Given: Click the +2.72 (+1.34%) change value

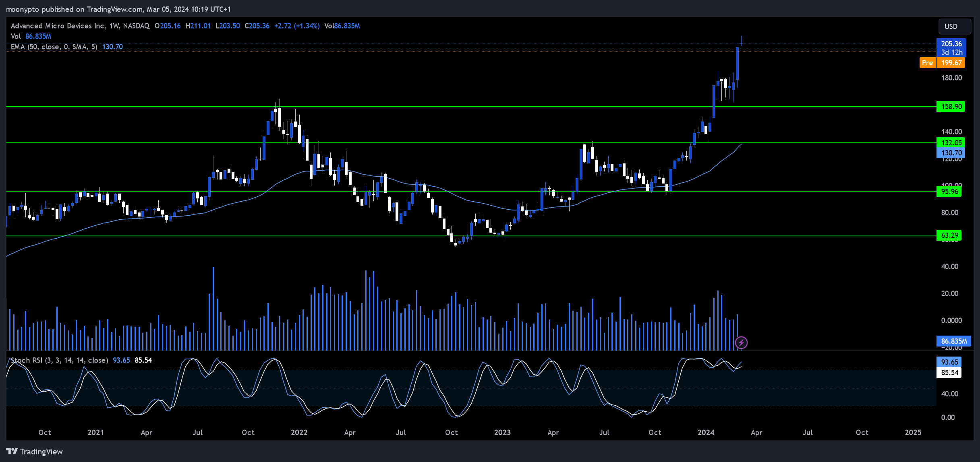Looking at the screenshot, I should (x=297, y=26).
